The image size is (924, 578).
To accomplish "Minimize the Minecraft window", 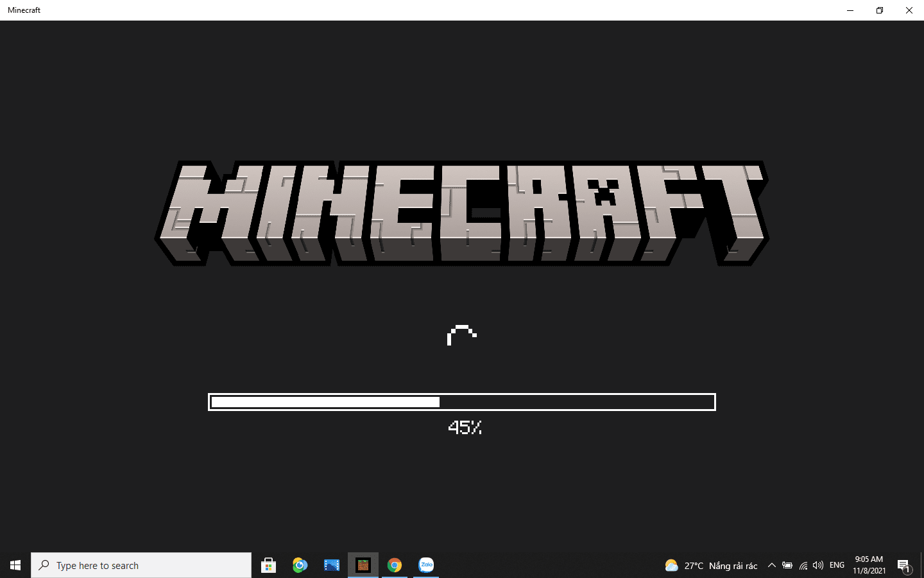I will tap(850, 10).
